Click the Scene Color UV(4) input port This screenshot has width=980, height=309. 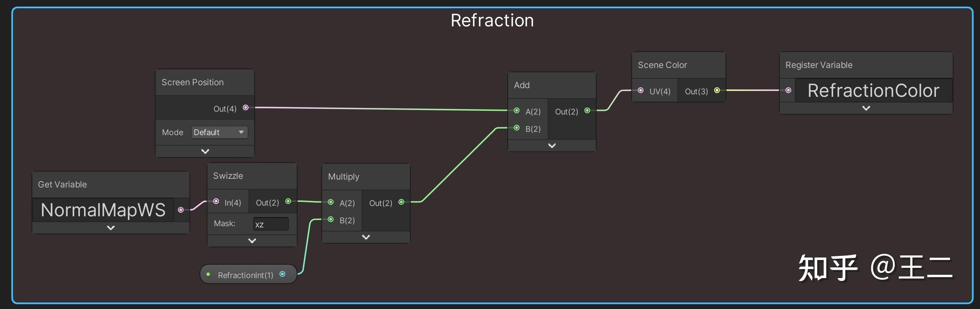pos(640,90)
